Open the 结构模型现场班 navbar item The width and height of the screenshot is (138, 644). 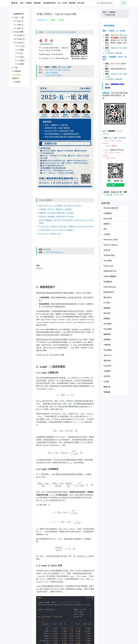click(49, 3)
